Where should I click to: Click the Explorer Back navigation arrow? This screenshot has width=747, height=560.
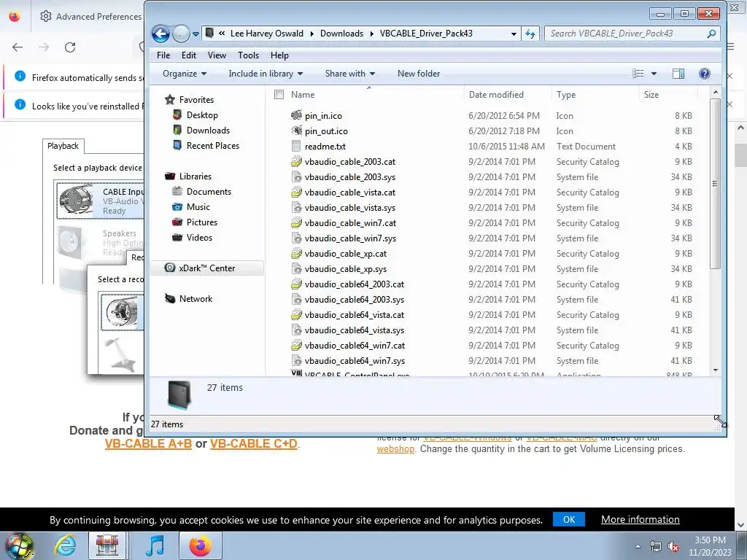click(x=160, y=34)
